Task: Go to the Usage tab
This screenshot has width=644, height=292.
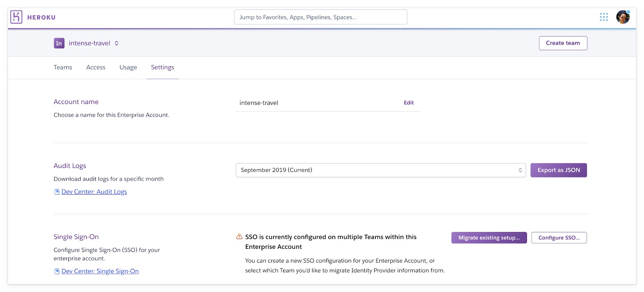Action: click(x=128, y=68)
